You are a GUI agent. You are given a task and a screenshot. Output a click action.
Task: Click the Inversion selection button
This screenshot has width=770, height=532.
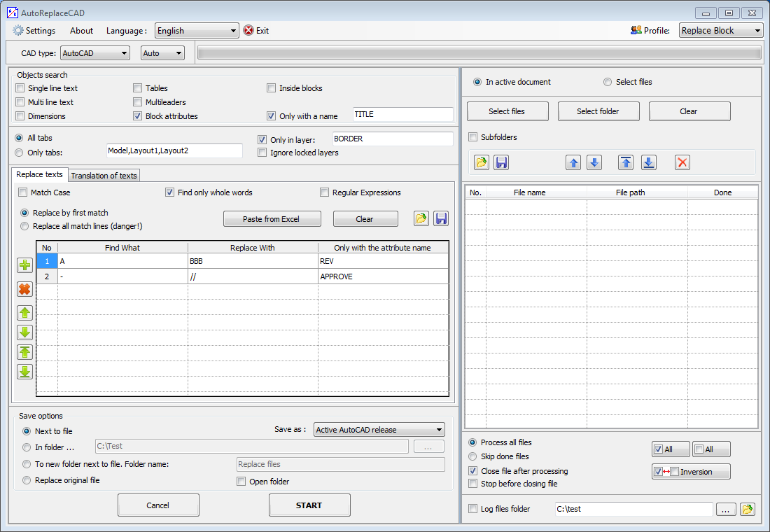coord(691,472)
